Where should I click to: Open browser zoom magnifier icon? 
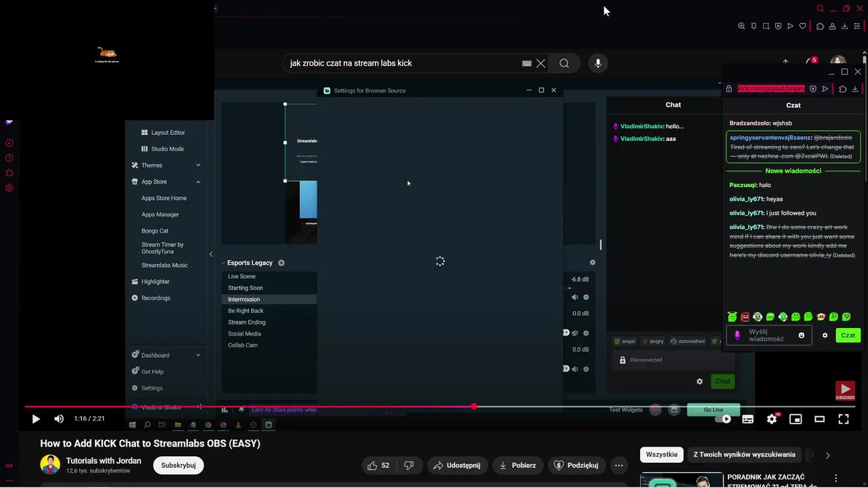point(741,26)
